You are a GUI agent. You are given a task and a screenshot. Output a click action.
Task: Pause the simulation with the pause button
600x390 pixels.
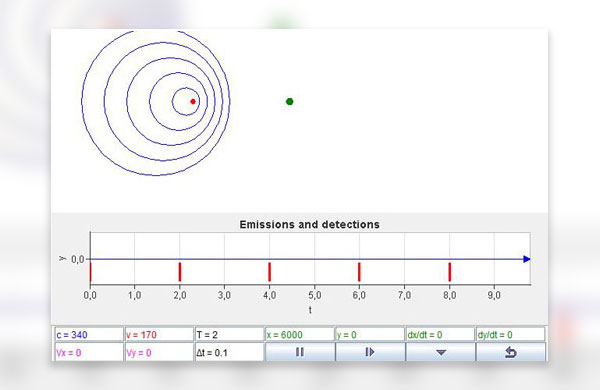pos(300,352)
